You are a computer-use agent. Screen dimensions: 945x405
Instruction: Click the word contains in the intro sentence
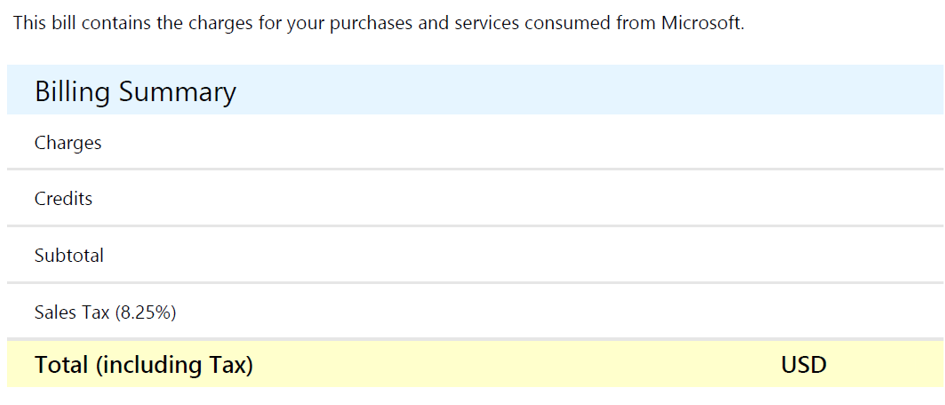coord(103,24)
